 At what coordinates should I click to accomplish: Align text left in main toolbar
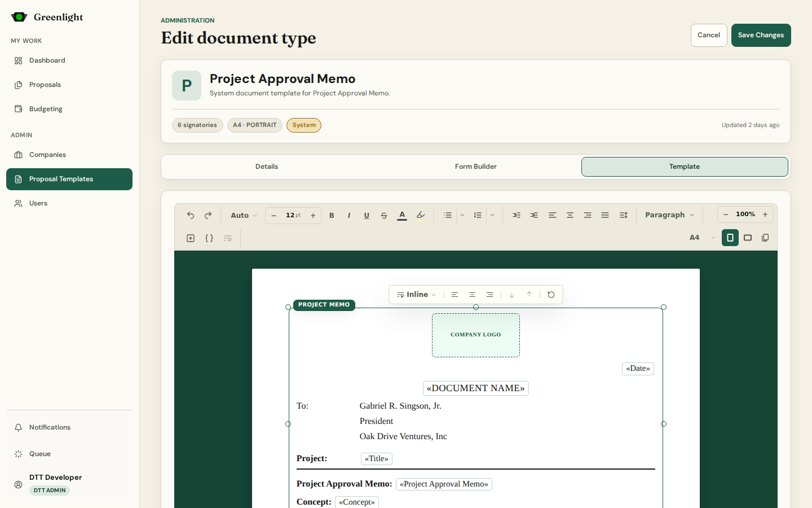553,215
